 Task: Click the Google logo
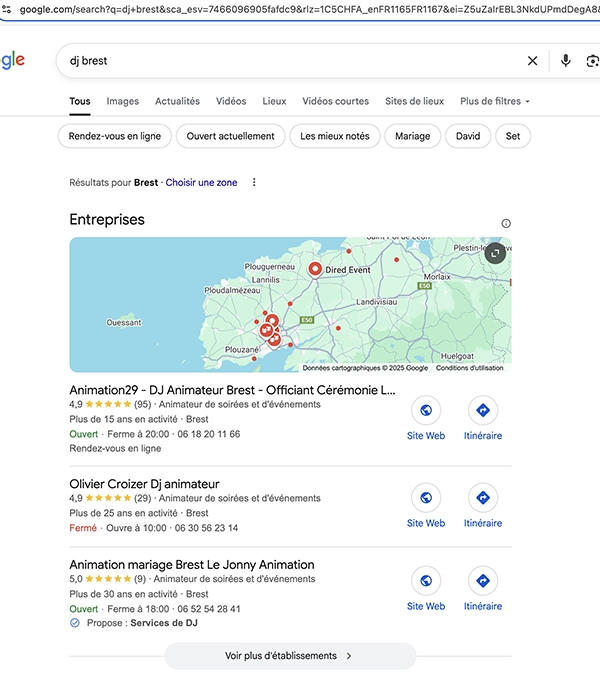coord(12,60)
